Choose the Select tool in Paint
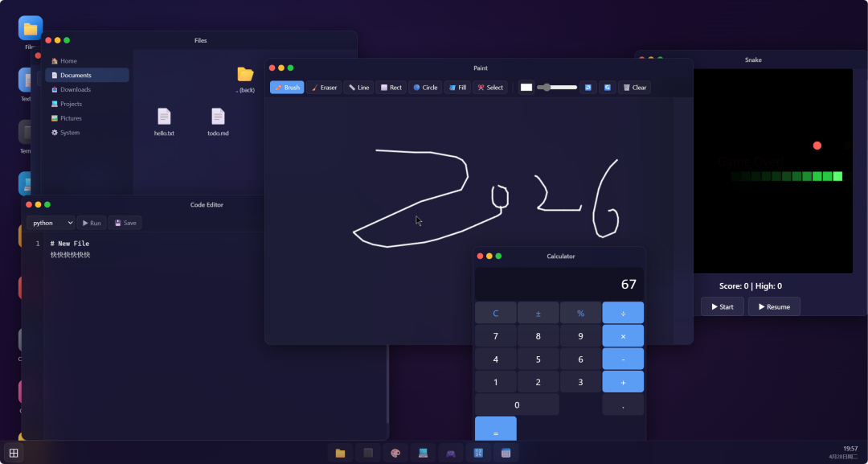 pos(490,88)
